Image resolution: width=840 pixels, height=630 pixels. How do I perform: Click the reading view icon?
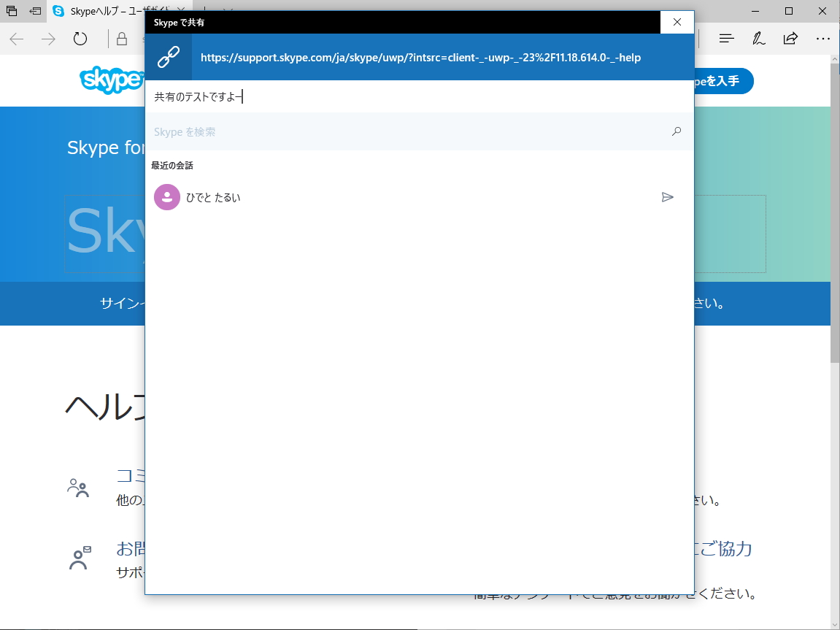point(726,38)
